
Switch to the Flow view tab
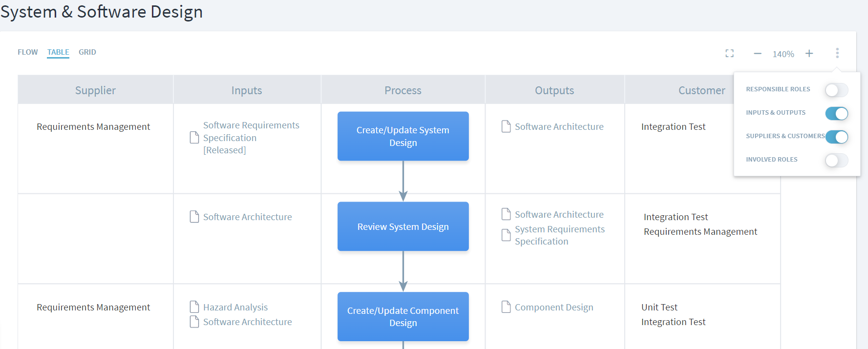[x=27, y=52]
